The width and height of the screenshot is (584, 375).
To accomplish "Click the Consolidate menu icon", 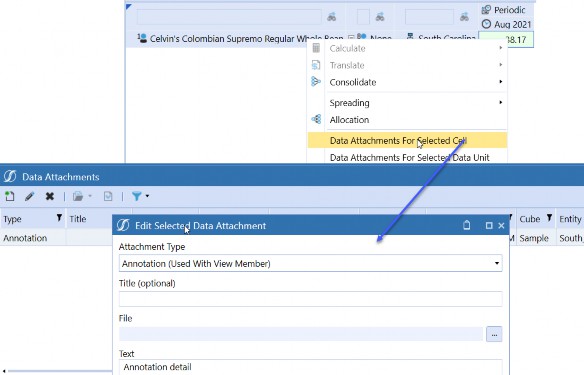I will pyautogui.click(x=316, y=82).
